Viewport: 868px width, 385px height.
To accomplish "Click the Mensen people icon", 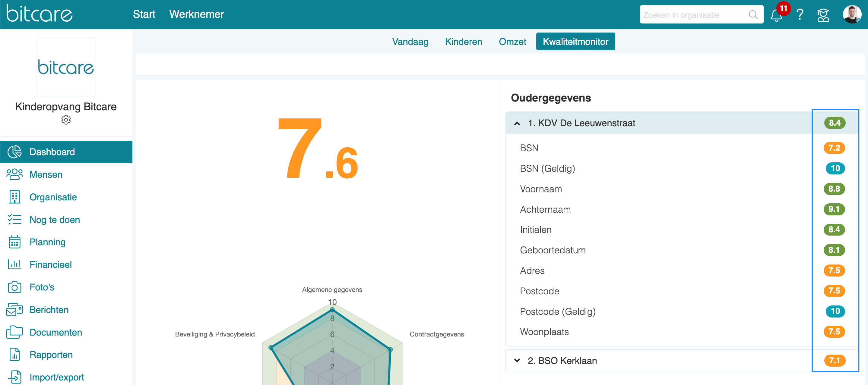I will (14, 174).
